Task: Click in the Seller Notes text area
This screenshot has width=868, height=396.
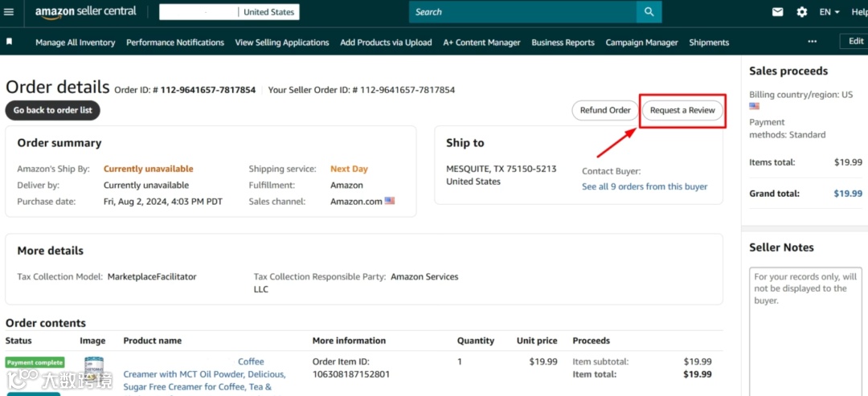Action: (804, 337)
